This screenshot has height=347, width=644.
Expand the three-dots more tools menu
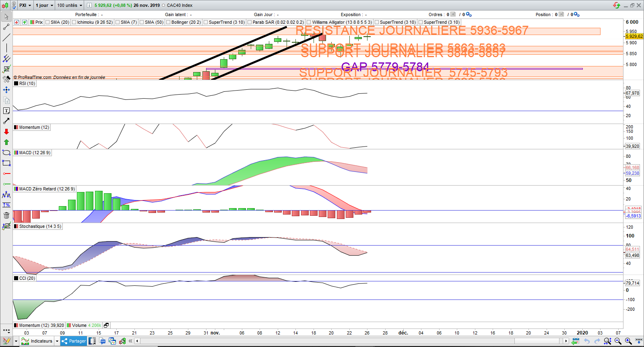6,330
